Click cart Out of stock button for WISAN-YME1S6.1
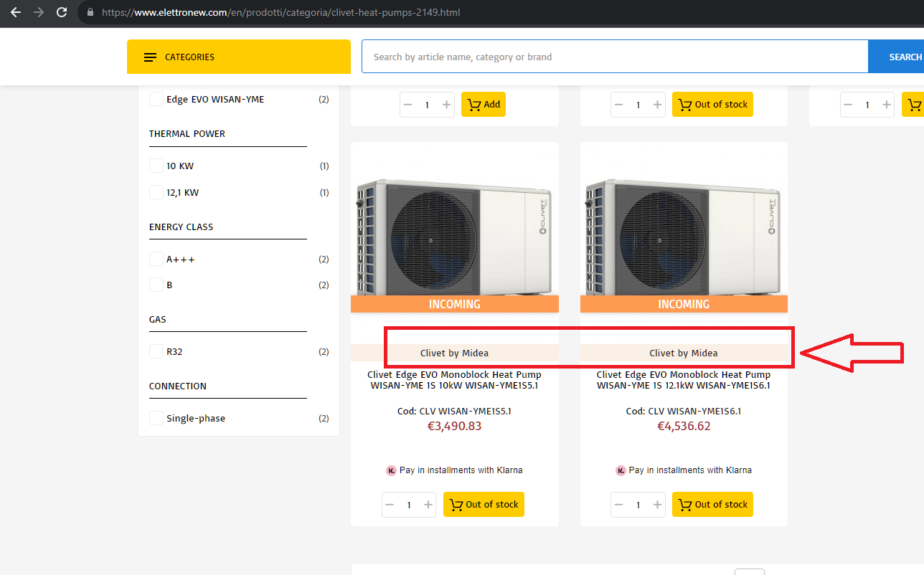 (x=712, y=504)
